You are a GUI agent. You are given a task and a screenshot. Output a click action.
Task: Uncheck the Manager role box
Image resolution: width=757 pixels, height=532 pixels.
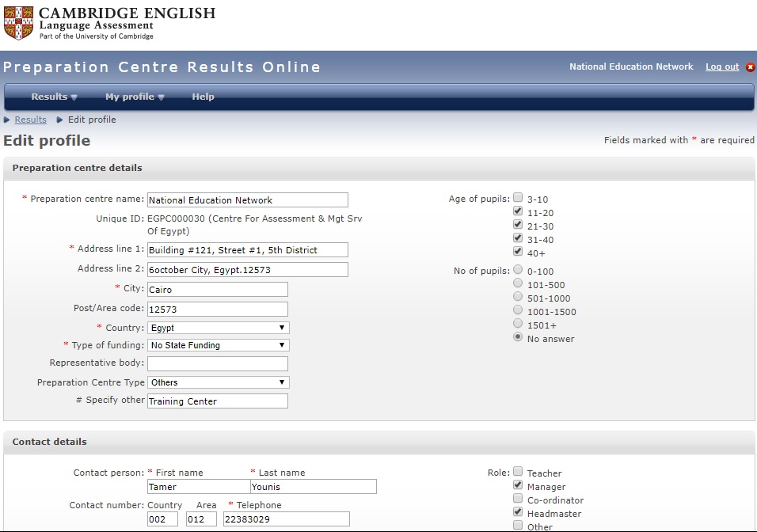click(518, 484)
